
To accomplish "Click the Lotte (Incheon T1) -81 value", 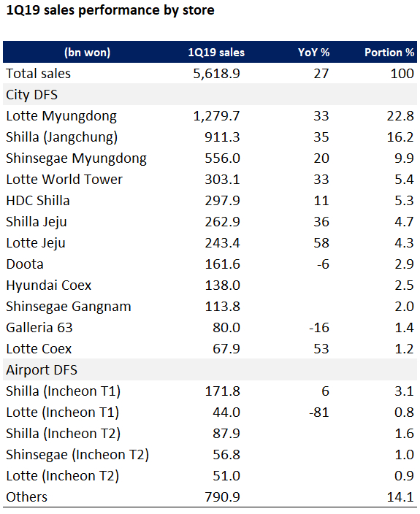I will (319, 413).
